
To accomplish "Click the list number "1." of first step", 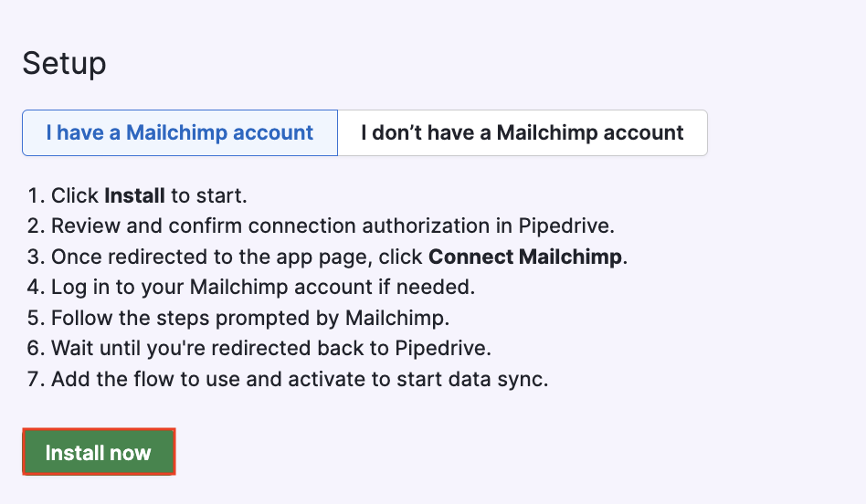I will (x=36, y=195).
